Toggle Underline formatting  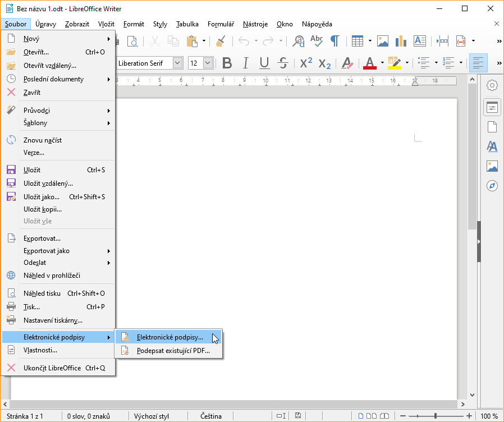[264, 63]
